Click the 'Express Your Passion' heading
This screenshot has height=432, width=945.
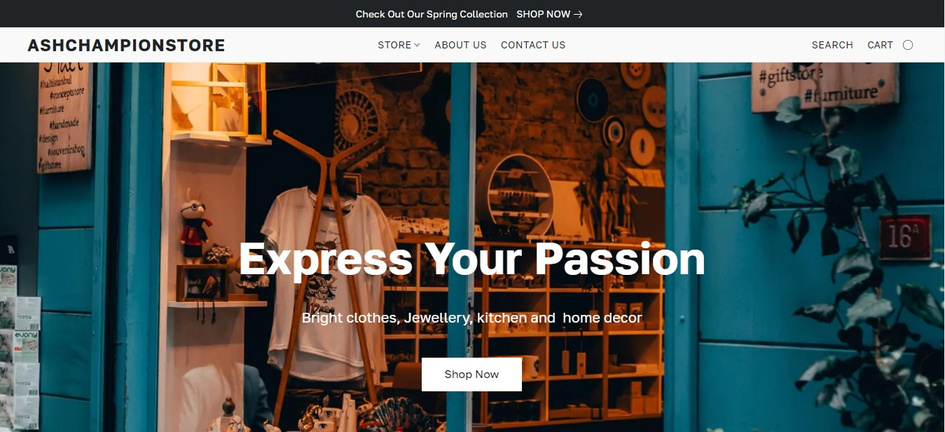pyautogui.click(x=472, y=258)
